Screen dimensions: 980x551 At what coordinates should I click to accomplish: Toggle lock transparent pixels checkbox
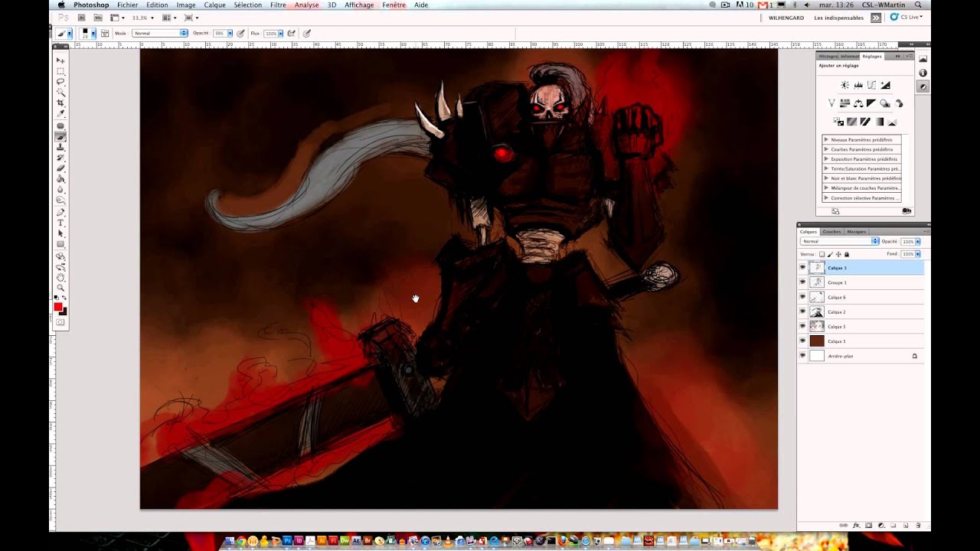822,254
